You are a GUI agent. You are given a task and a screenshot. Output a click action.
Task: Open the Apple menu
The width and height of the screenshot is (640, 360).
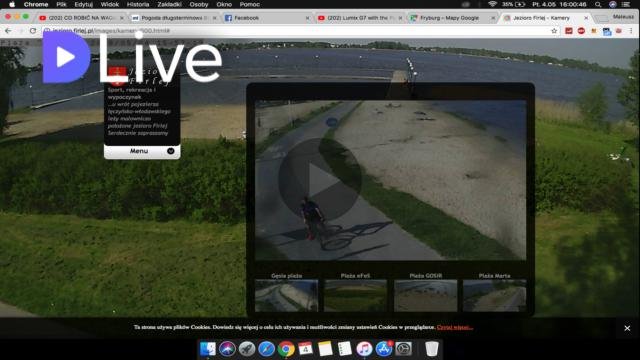click(12, 4)
